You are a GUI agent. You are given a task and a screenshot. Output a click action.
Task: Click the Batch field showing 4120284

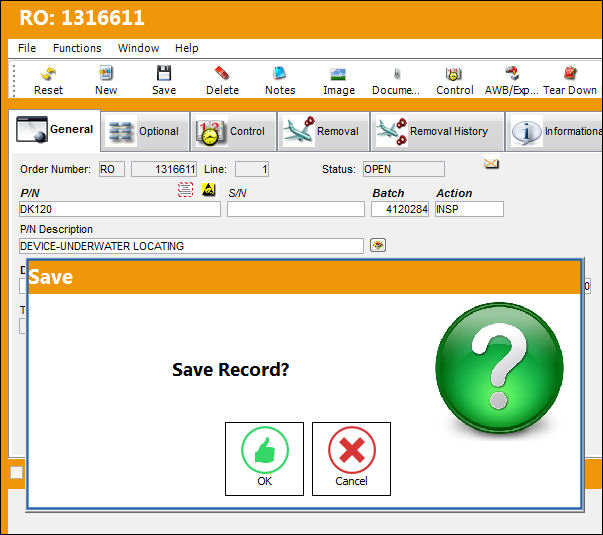(400, 209)
